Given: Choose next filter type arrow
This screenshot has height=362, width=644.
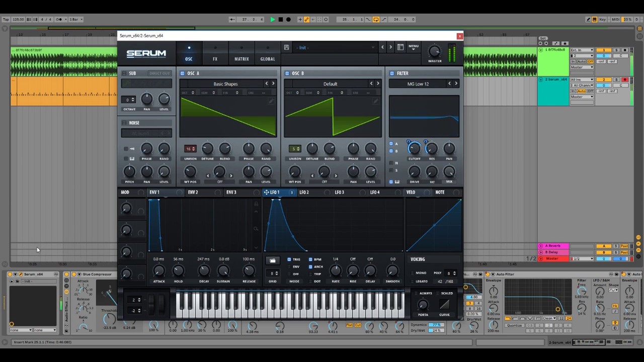Looking at the screenshot, I should 456,83.
